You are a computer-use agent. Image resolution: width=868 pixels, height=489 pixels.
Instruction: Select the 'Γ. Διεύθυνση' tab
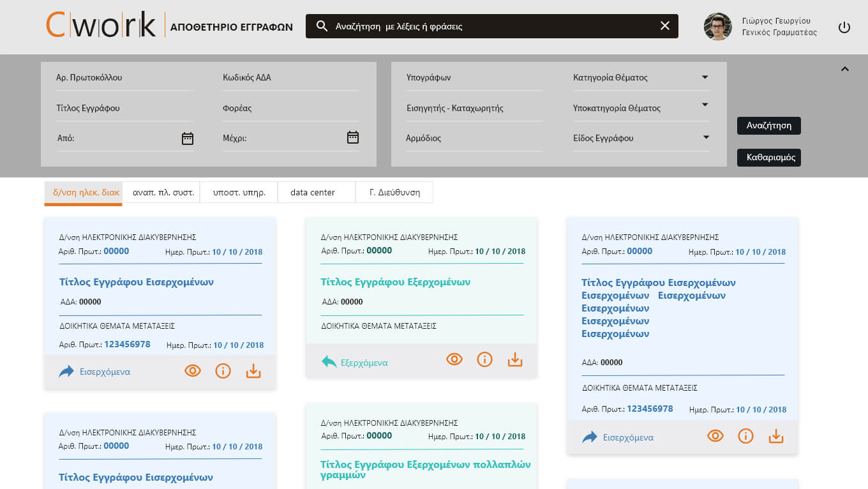394,192
